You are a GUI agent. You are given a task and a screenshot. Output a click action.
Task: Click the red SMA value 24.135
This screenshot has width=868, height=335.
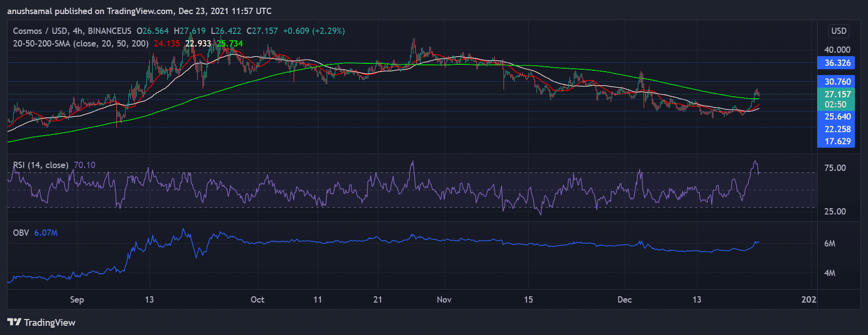pos(167,44)
